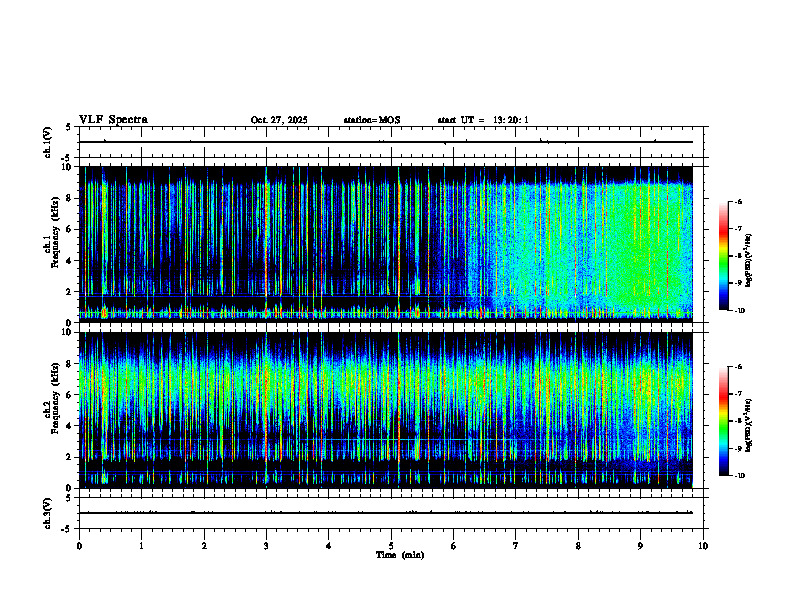Image resolution: width=792 pixels, height=612 pixels.
Task: Click time axis tick label "8" at bottom
Action: [x=578, y=546]
